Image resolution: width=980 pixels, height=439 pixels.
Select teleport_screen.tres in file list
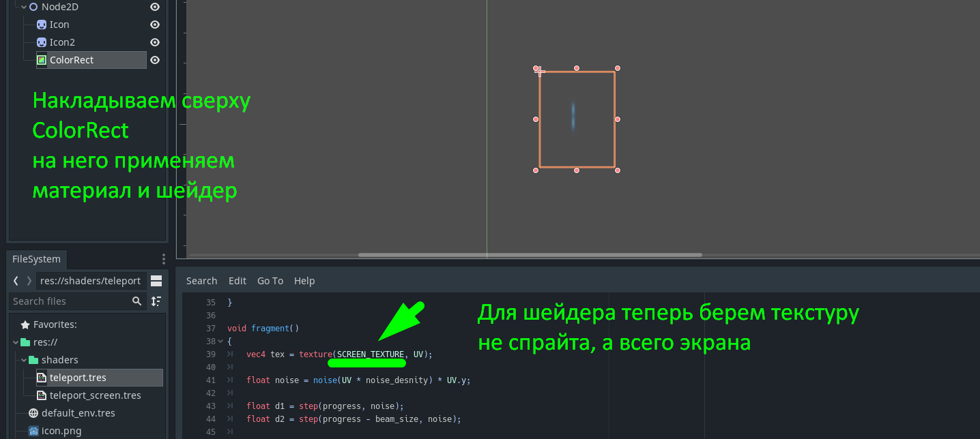(96, 395)
